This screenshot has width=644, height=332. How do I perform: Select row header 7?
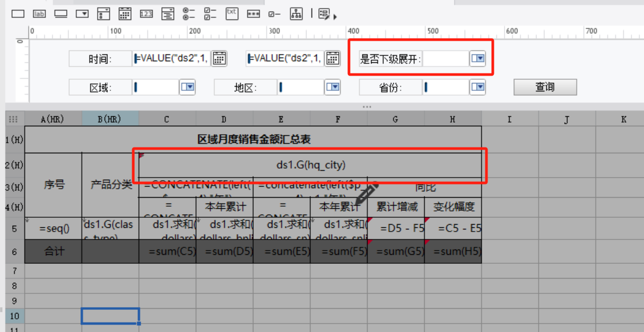(x=15, y=271)
